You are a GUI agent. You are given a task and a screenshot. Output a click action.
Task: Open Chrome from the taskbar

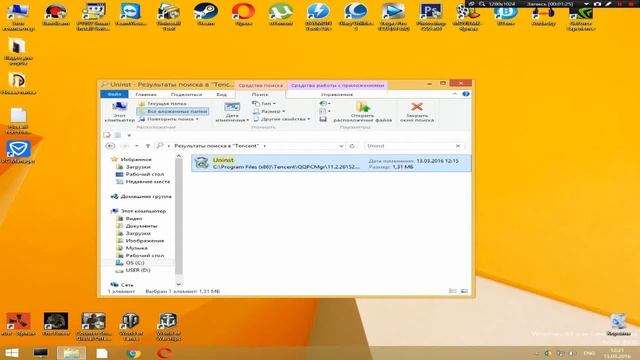(133, 353)
